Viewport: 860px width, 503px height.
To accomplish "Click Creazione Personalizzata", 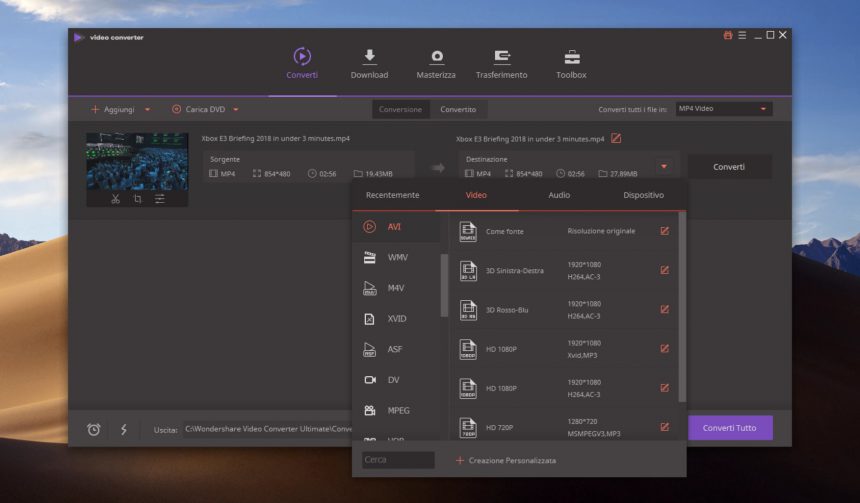I will tap(506, 460).
